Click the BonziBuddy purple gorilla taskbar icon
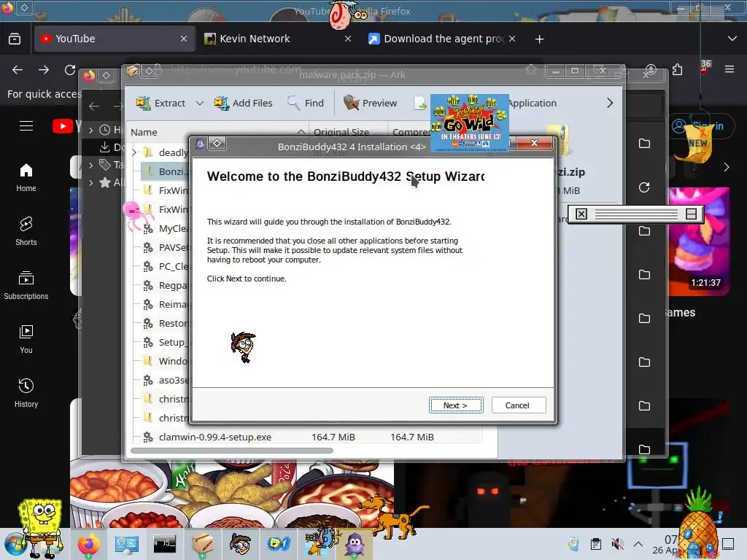 355,544
